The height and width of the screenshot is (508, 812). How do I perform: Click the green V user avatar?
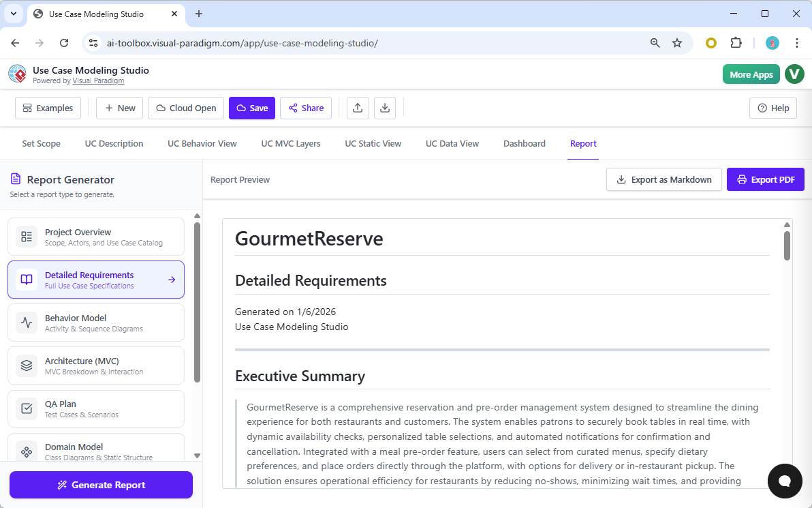pyautogui.click(x=794, y=74)
